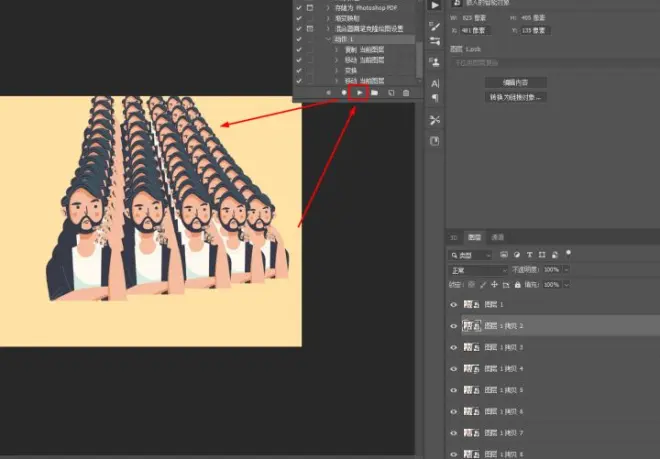Screen dimensions: 660x459
Task: Click lock transparent pixels icon
Action: (471, 285)
